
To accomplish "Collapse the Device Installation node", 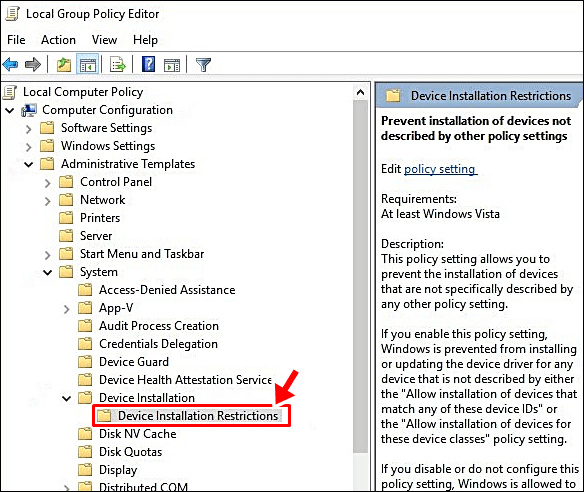I will point(66,399).
